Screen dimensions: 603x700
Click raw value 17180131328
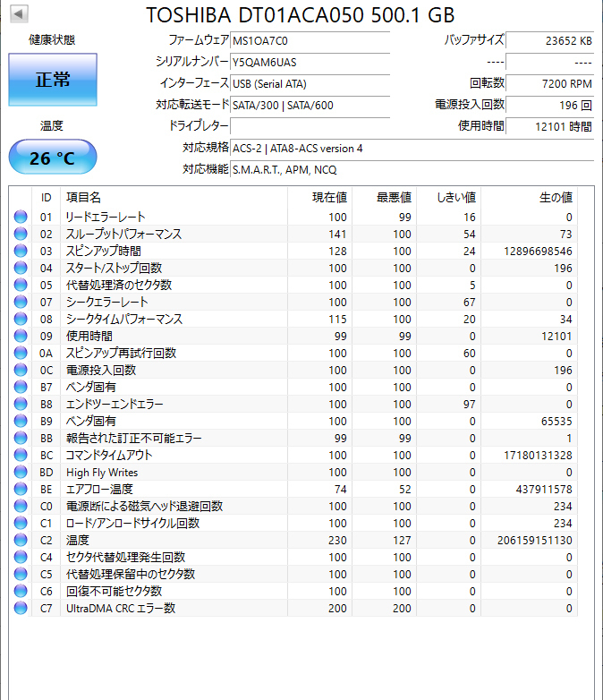tap(538, 456)
